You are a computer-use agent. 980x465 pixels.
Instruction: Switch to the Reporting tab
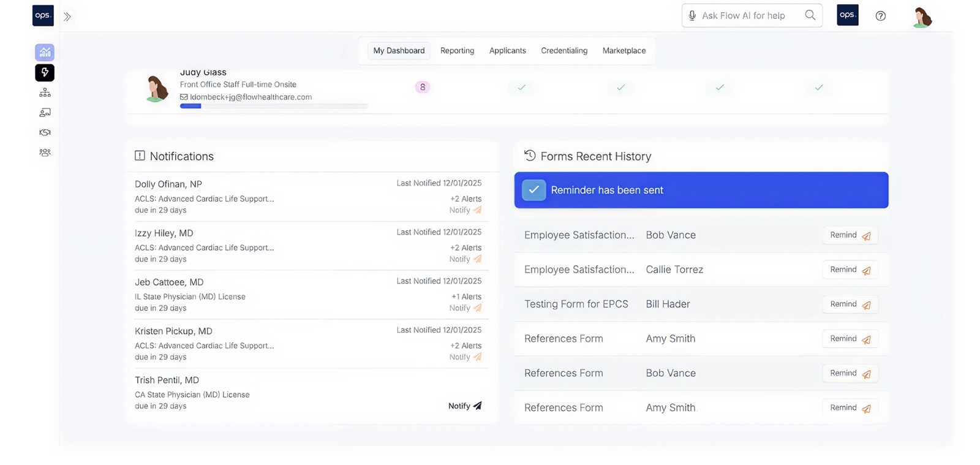(x=457, y=51)
